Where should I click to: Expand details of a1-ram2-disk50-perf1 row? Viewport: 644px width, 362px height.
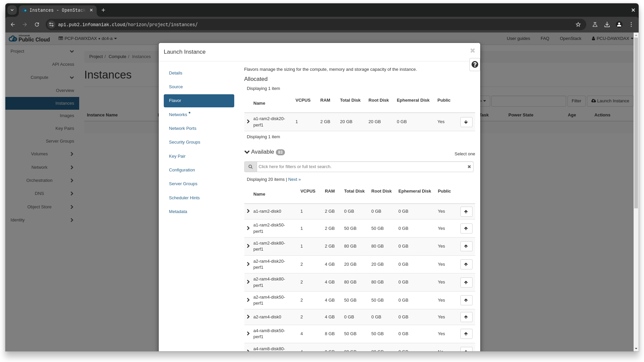248,228
